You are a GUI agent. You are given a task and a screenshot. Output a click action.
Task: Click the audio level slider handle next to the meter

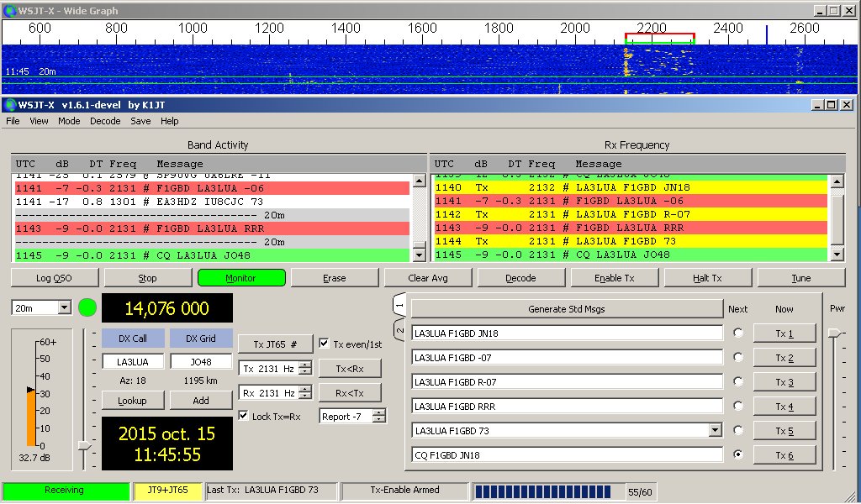point(84,445)
